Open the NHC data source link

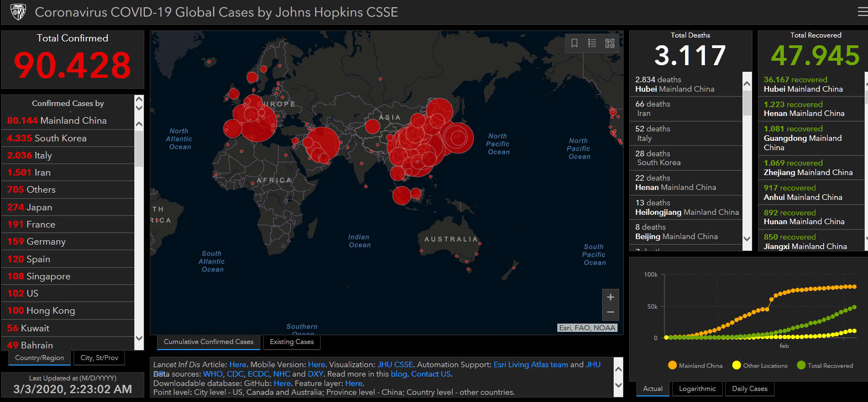point(281,374)
